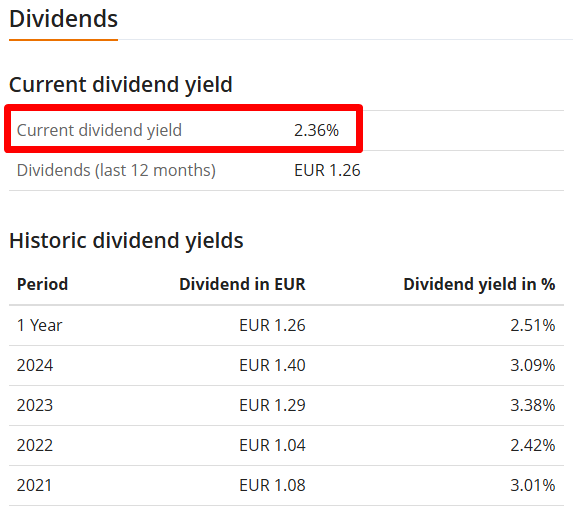
Task: Select the 2021 period row
Action: 286,486
